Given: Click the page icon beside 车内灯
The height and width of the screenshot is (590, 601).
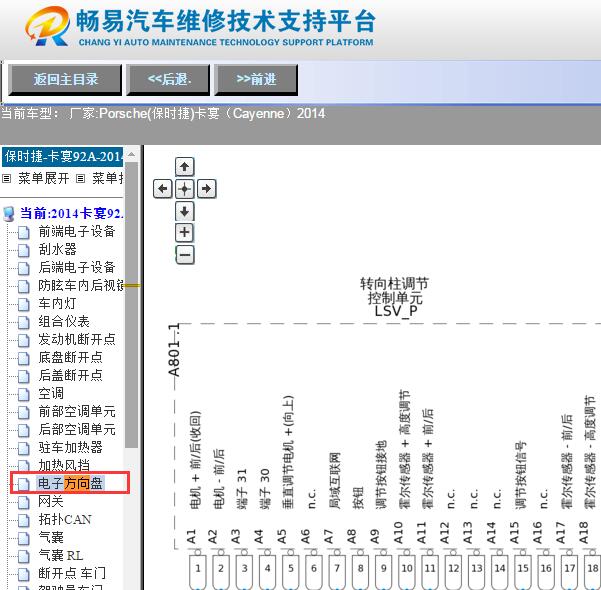Looking at the screenshot, I should click(x=24, y=304).
